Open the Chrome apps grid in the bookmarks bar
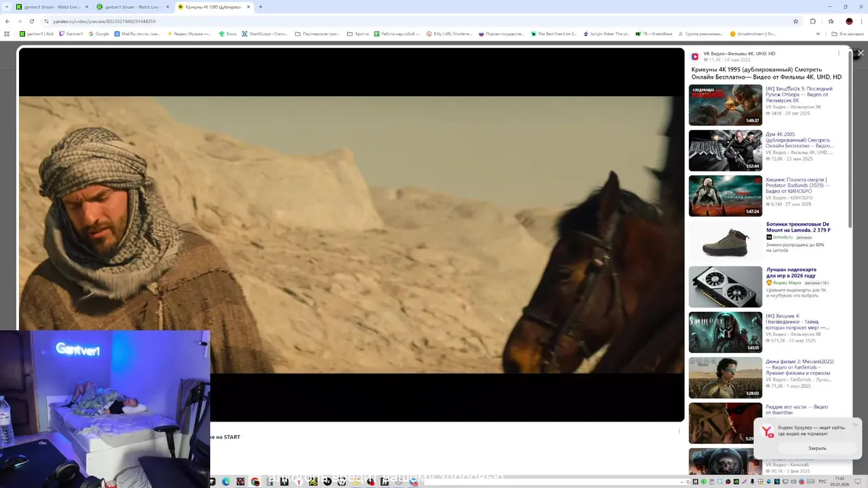The height and width of the screenshot is (488, 868). [x=7, y=33]
